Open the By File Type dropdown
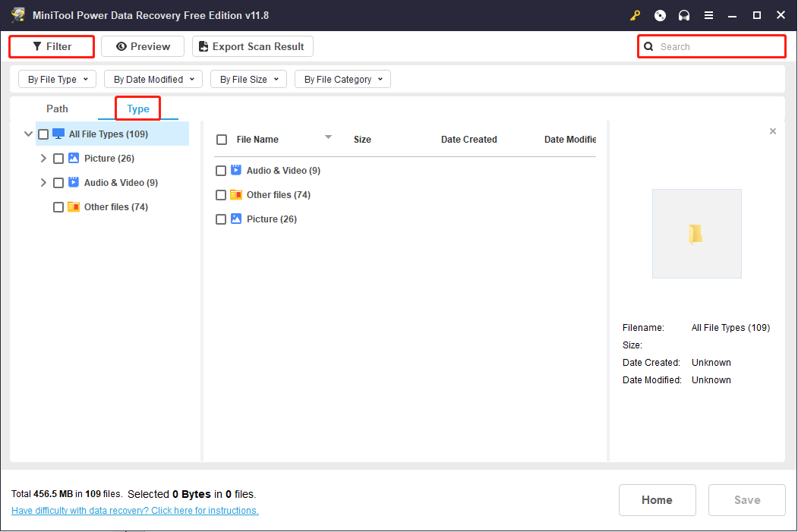Image resolution: width=798 pixels, height=532 pixels. click(x=58, y=80)
